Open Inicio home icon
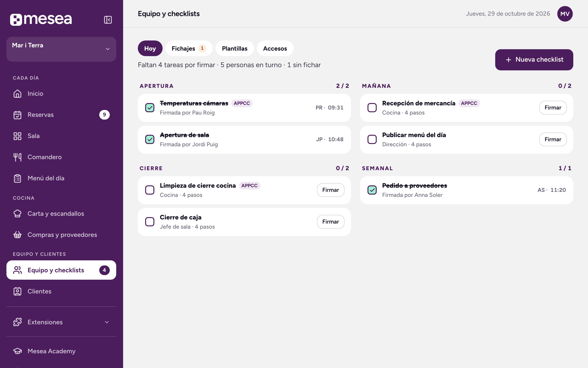 (x=17, y=93)
